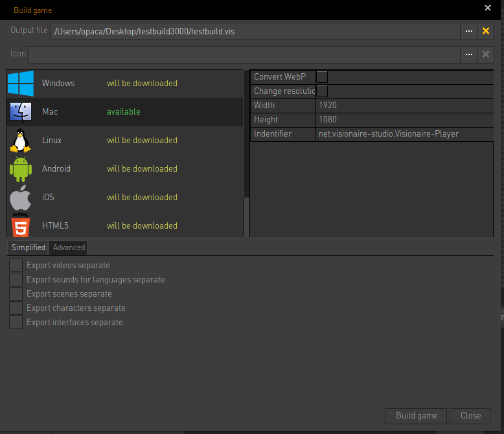The height and width of the screenshot is (434, 504).
Task: Click the Android robot icon
Action: coord(21,169)
